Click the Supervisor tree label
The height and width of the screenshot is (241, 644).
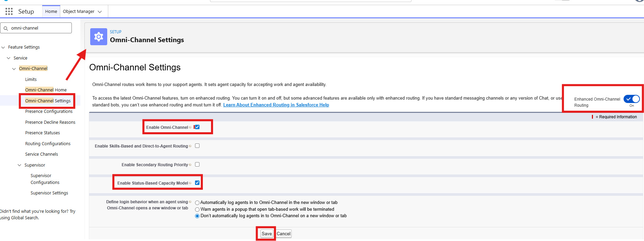click(x=35, y=165)
